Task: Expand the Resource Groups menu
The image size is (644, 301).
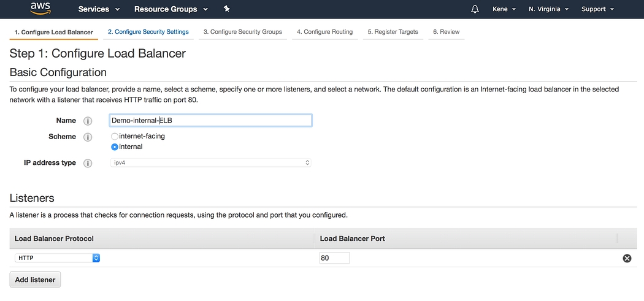Action: [x=171, y=9]
